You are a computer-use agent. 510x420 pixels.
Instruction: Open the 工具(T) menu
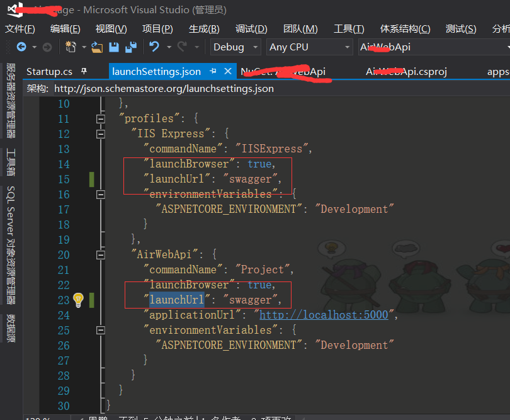349,29
